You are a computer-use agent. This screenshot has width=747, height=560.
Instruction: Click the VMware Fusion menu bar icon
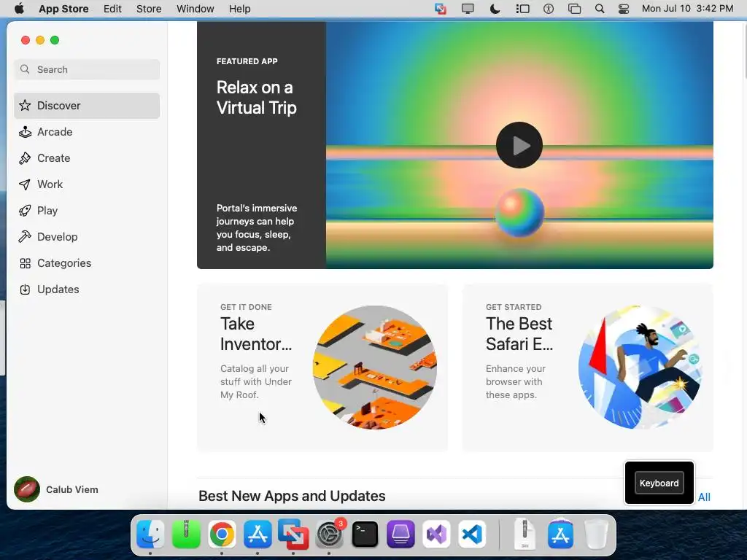(x=441, y=9)
